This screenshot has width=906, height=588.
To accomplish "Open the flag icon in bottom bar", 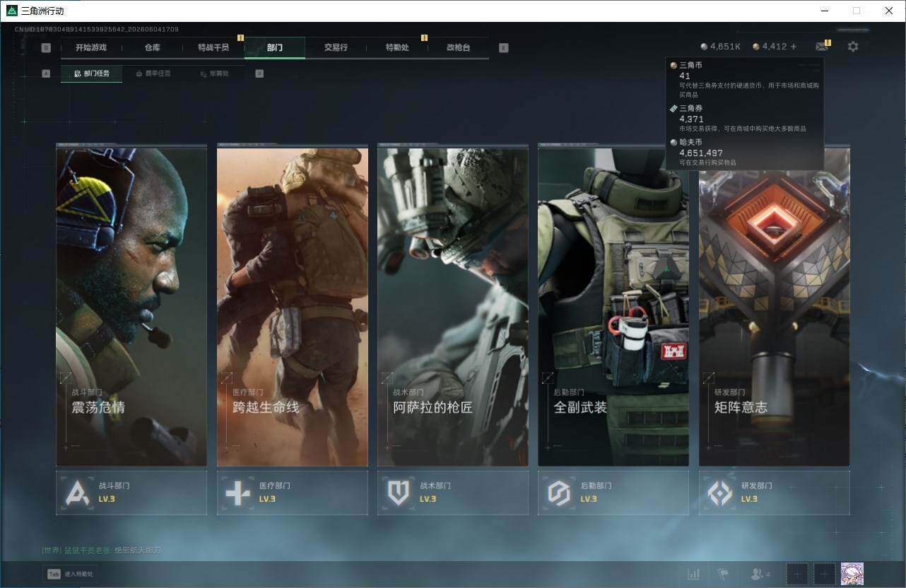I will pos(723,574).
